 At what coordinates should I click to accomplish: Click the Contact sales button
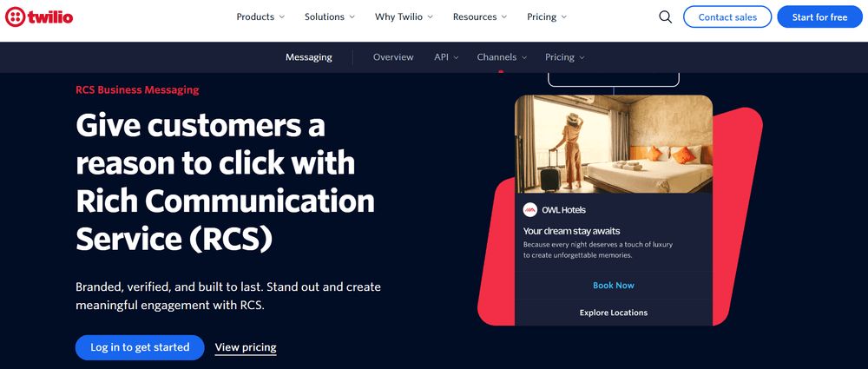(x=727, y=16)
